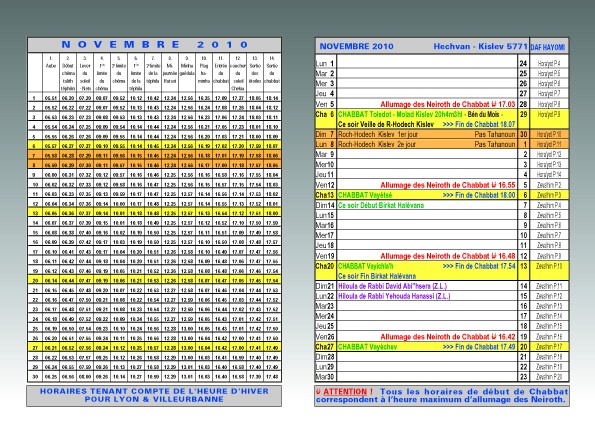This screenshot has height=425, width=595.
Task: Click "POUR LYON & VILLEURBANNE"
Action: pyautogui.click(x=154, y=399)
